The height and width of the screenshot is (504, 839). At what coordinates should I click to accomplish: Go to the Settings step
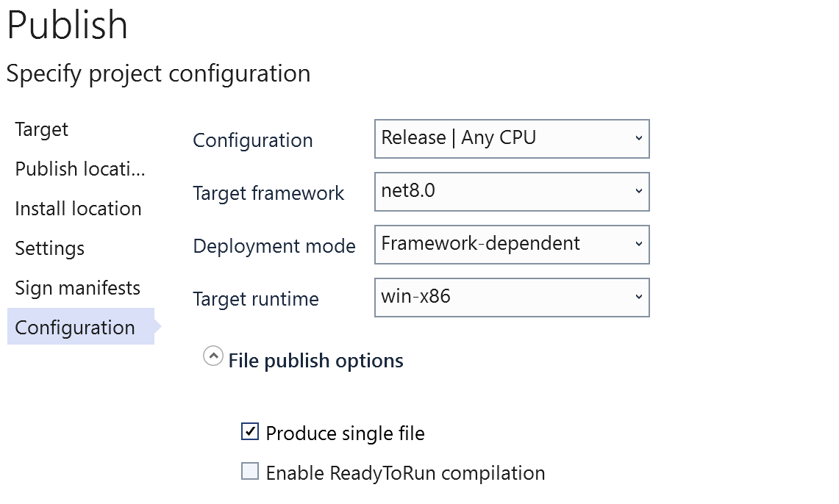click(x=50, y=248)
